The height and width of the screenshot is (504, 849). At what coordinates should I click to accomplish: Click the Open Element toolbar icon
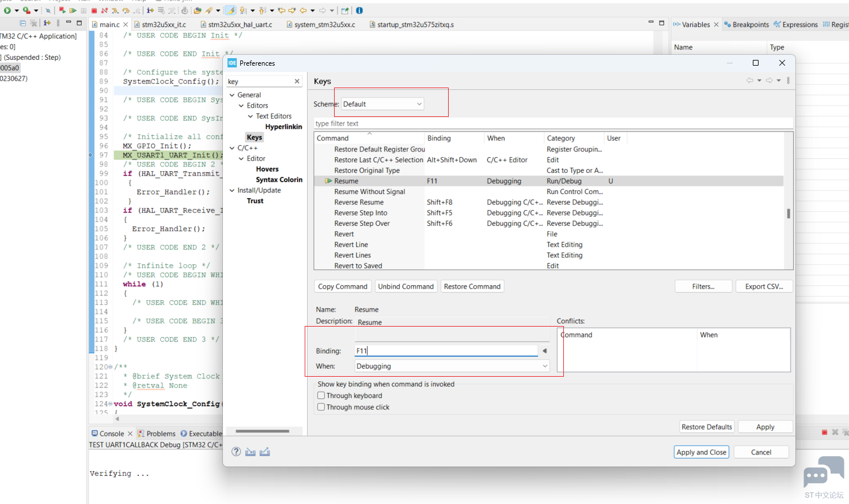pos(197,10)
